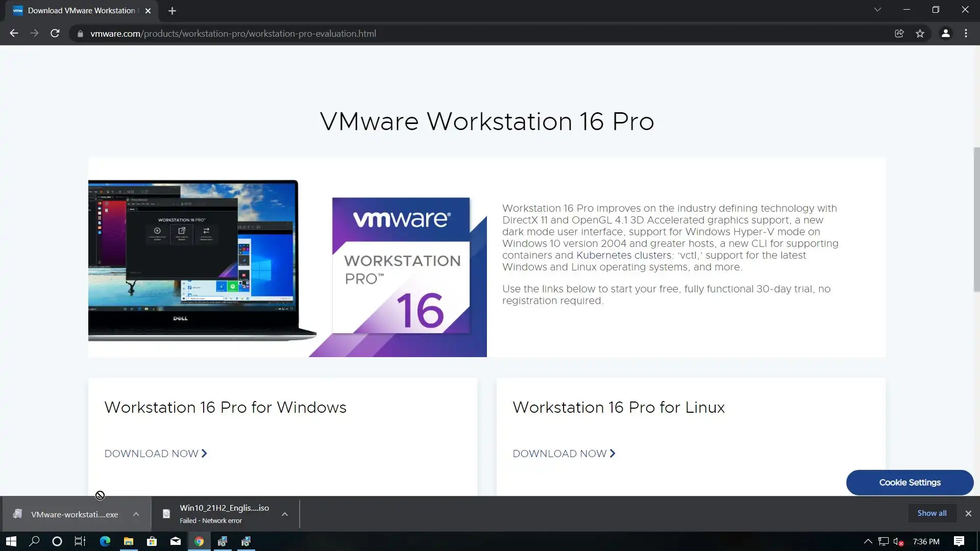The width and height of the screenshot is (980, 551).
Task: Expand Win10_21H2 iso download options
Action: [x=285, y=514]
